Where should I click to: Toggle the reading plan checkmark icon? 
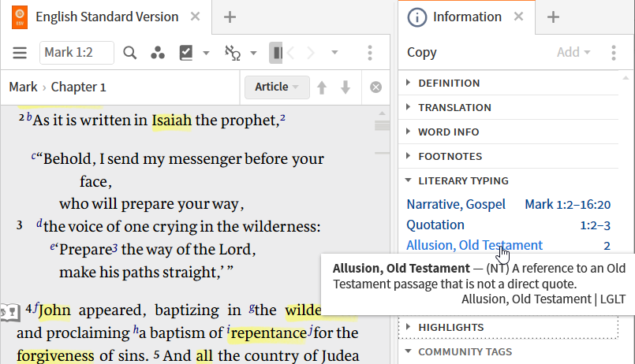186,53
